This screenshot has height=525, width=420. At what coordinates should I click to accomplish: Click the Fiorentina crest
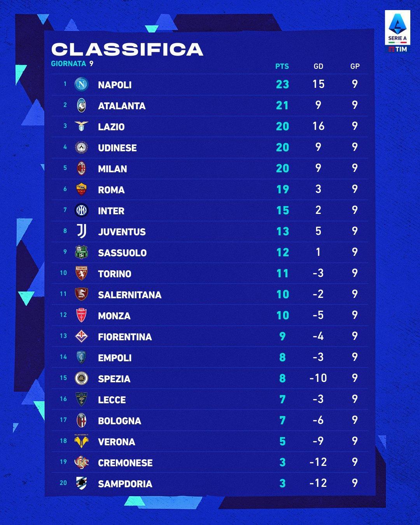[81, 336]
